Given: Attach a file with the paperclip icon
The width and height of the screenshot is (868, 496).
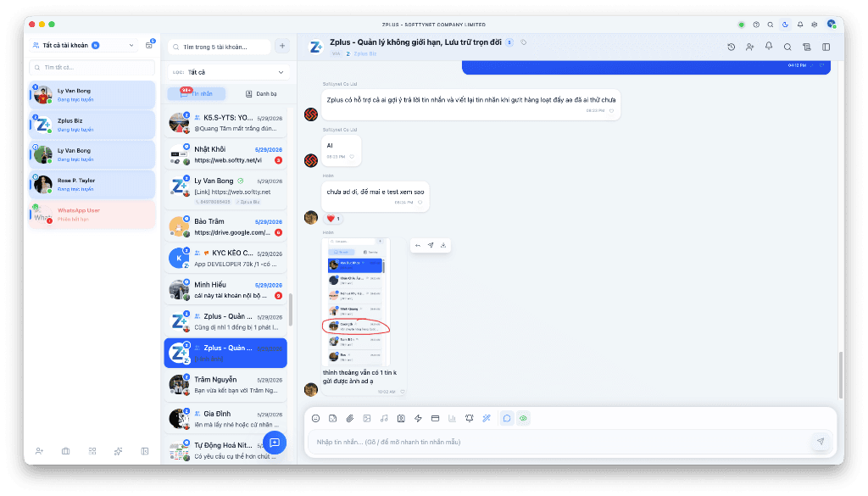Looking at the screenshot, I should click(350, 419).
